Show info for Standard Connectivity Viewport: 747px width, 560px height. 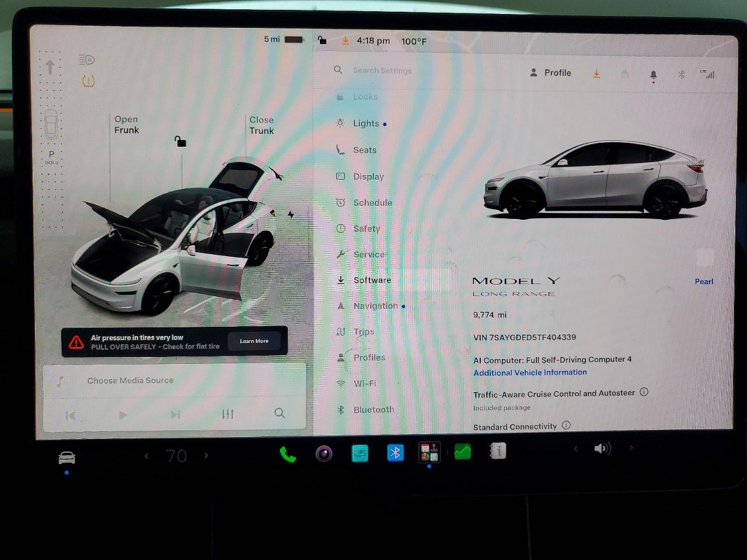tap(566, 425)
